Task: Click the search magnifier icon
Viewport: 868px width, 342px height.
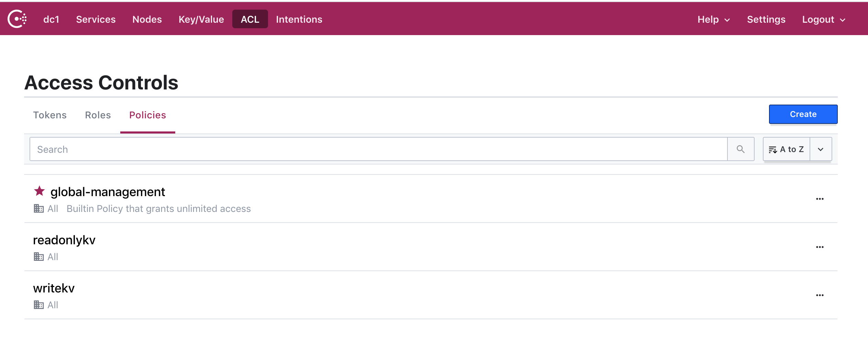Action: pos(741,149)
